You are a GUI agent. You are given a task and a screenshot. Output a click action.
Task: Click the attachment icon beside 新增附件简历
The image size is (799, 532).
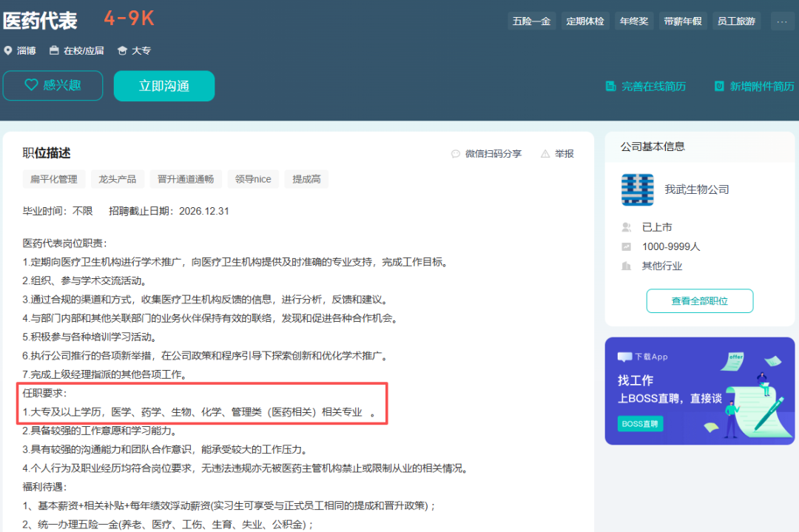tap(719, 86)
